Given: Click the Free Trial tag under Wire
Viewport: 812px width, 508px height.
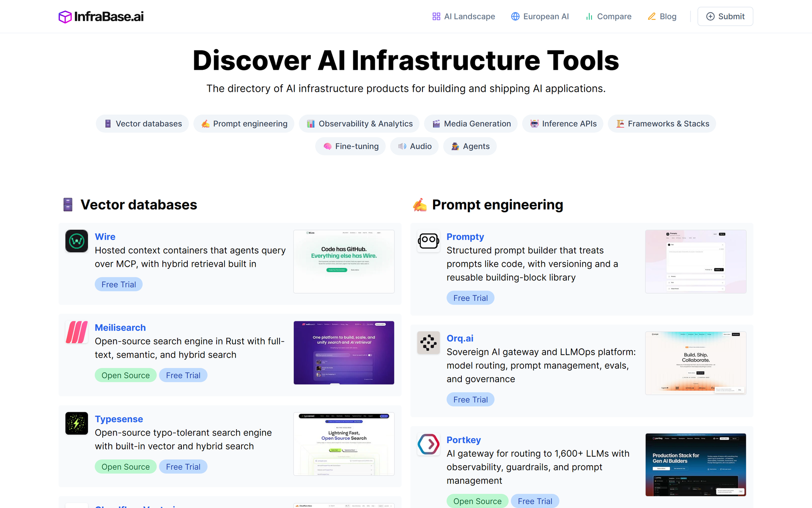Looking at the screenshot, I should 118,284.
